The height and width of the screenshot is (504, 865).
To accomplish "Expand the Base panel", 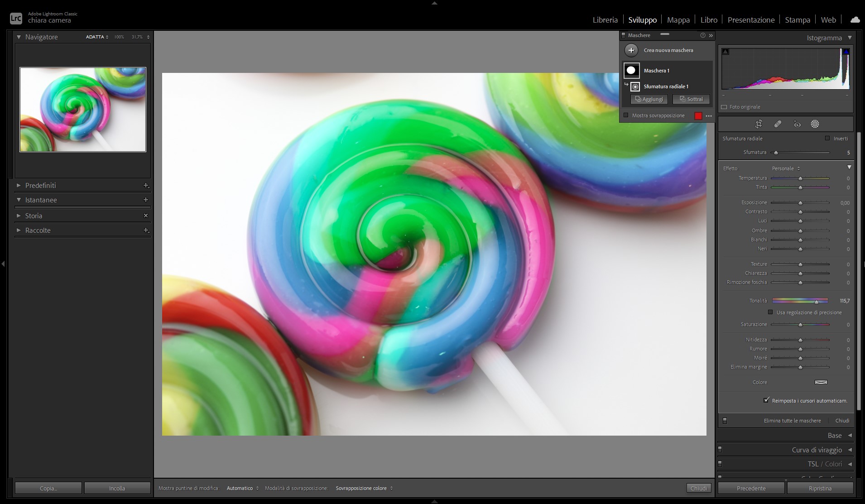I will (850, 436).
